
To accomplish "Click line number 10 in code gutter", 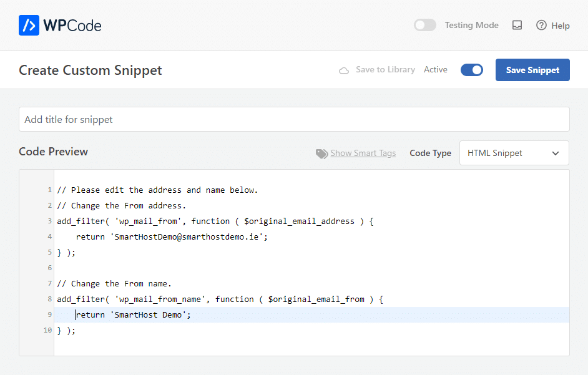I will (47, 330).
